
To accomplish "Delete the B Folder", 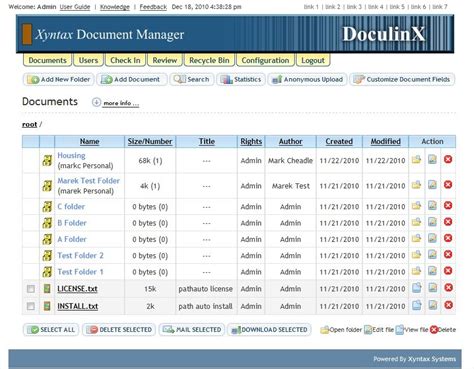I will pos(448,222).
